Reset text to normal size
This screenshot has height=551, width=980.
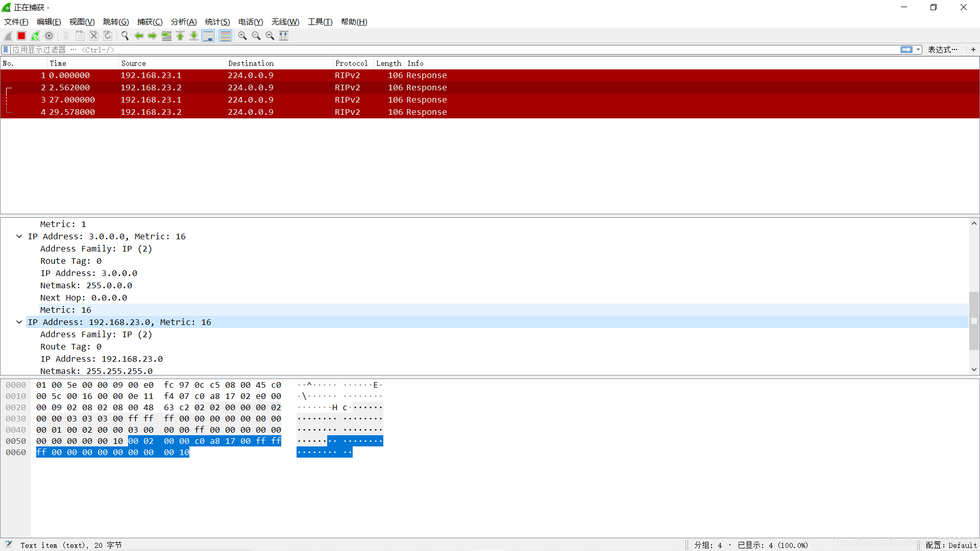coord(270,36)
